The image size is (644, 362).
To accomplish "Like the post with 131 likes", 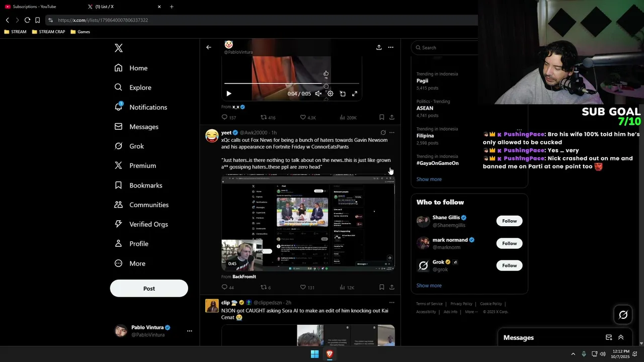I will [307, 287].
